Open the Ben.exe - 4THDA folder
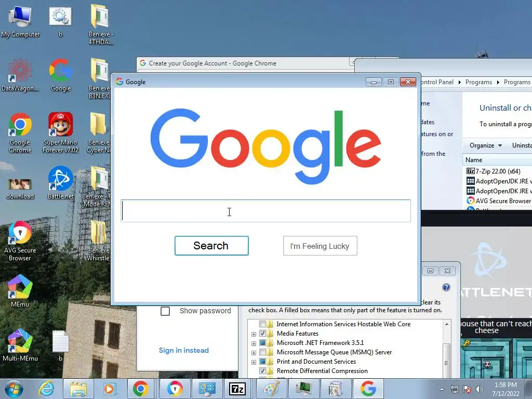The width and height of the screenshot is (532, 399). click(x=100, y=24)
